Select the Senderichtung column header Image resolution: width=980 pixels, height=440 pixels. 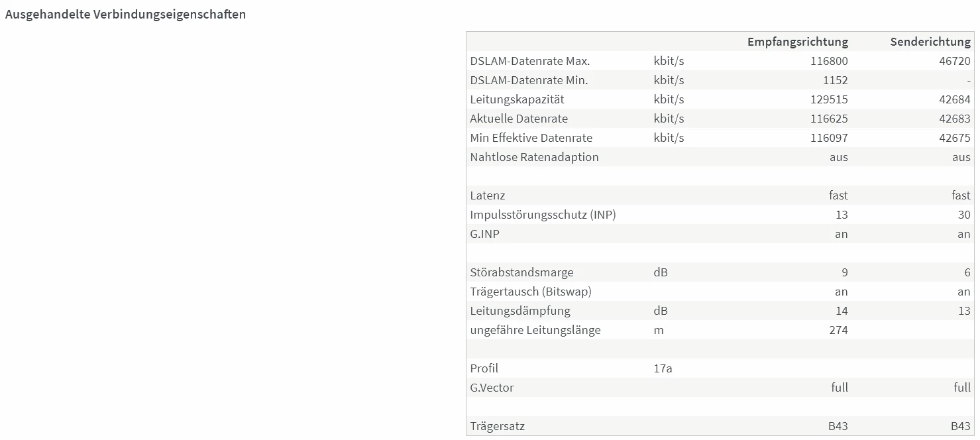(x=930, y=42)
